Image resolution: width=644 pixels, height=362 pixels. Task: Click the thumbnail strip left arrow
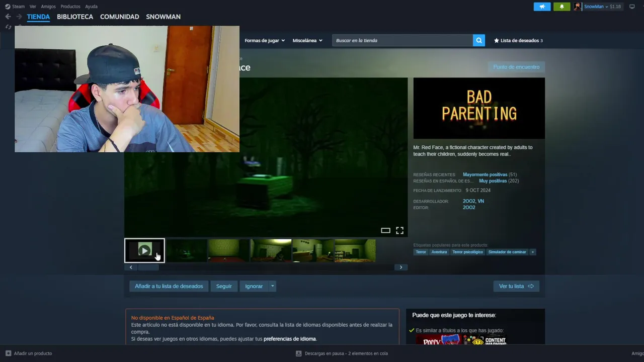pos(131,267)
